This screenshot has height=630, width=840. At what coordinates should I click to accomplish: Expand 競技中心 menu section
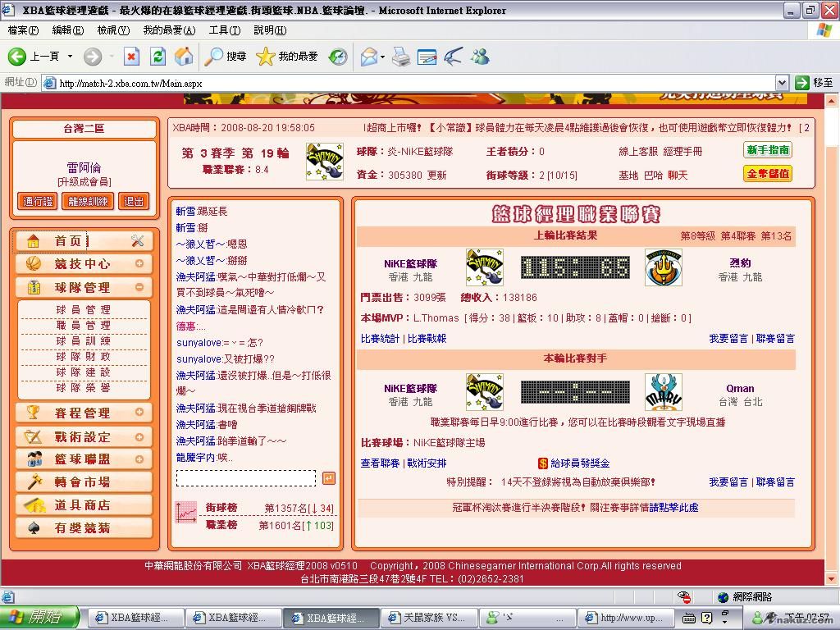(139, 263)
